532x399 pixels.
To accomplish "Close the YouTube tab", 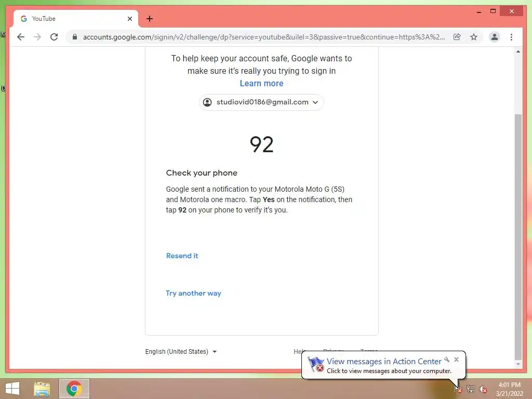I will (x=129, y=19).
